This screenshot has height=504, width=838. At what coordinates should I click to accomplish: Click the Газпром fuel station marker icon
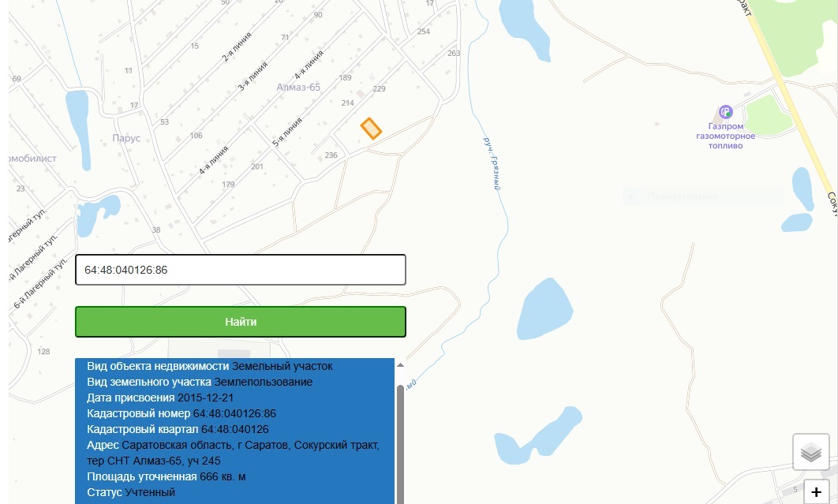(x=725, y=114)
